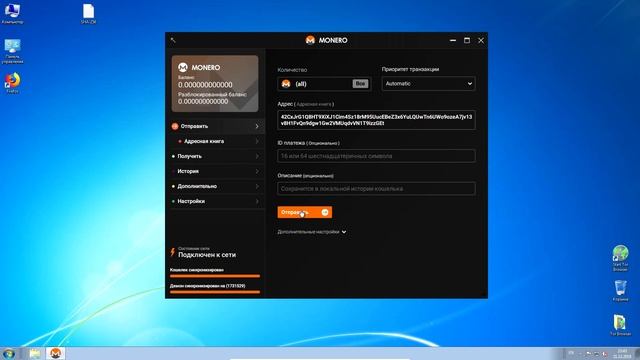Viewport: 640px width, 360px height.
Task: Click the Monero coin icon in amount field
Action: [286, 84]
